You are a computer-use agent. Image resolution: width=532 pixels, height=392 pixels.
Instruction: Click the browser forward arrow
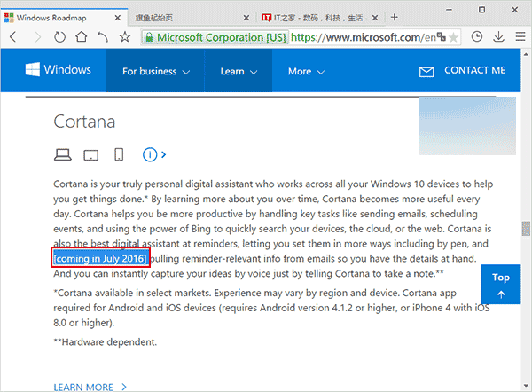[37, 36]
